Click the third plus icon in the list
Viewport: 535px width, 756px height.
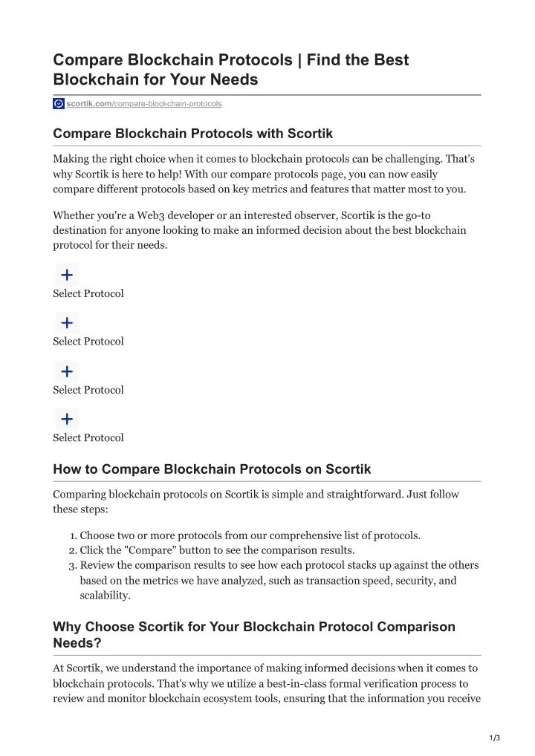pos(67,371)
